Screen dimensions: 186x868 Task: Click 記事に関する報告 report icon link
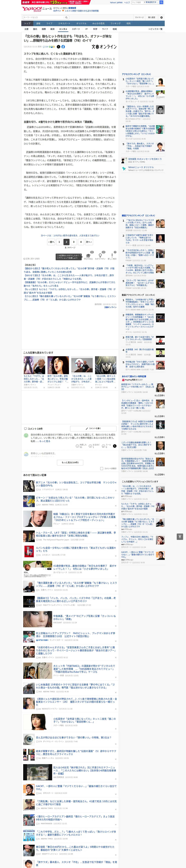coord(31,259)
